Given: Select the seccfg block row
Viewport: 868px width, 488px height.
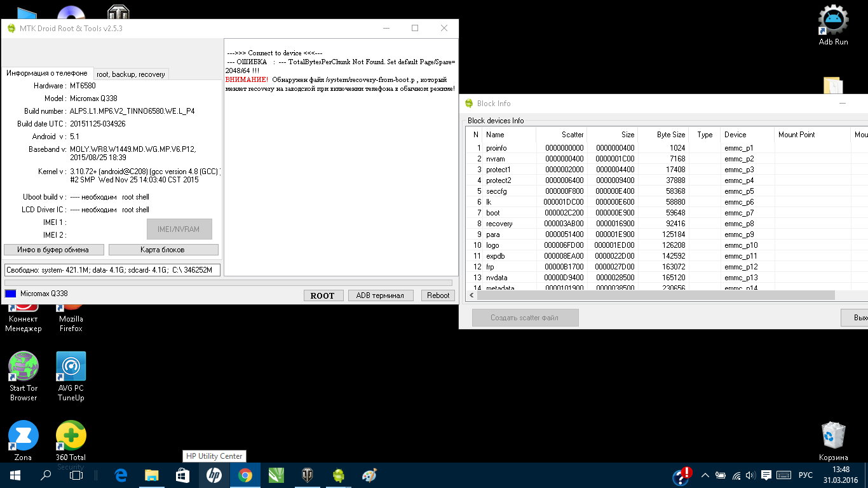Looking at the screenshot, I should 667,191.
